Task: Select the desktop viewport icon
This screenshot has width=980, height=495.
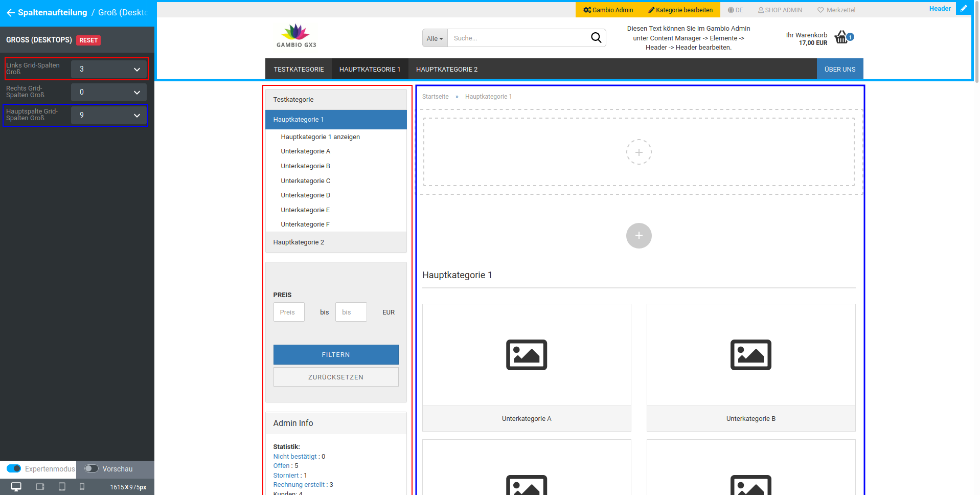Action: click(x=16, y=487)
